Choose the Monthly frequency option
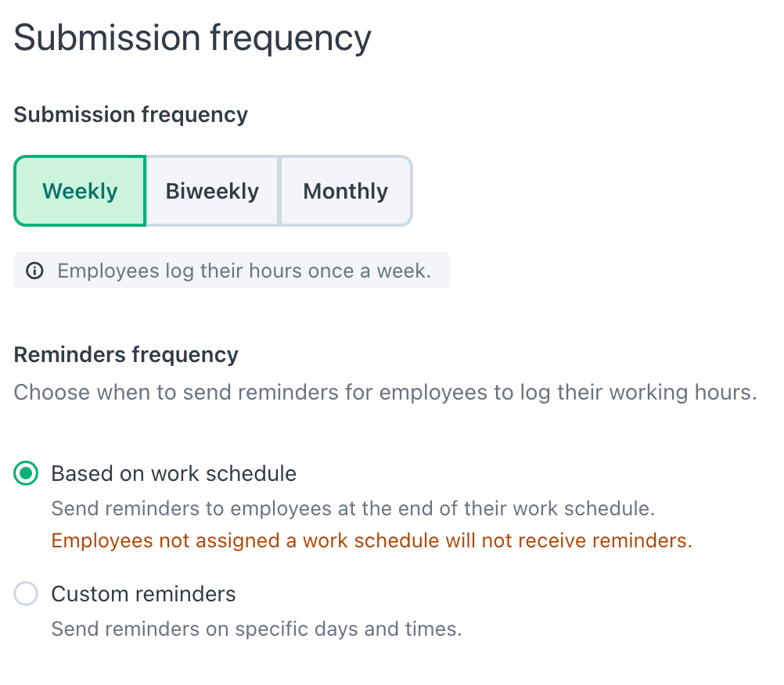Screen dimensions: 784x685 point(346,191)
